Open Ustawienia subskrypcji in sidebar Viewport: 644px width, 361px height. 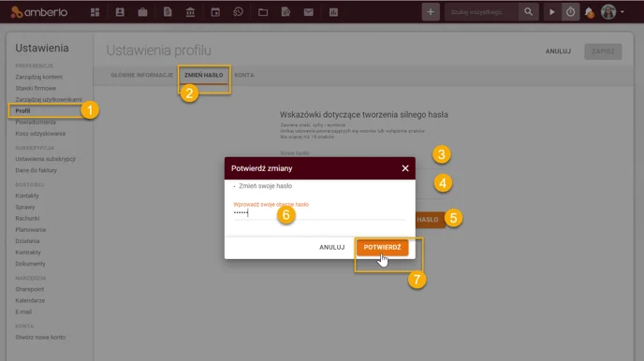pos(46,159)
